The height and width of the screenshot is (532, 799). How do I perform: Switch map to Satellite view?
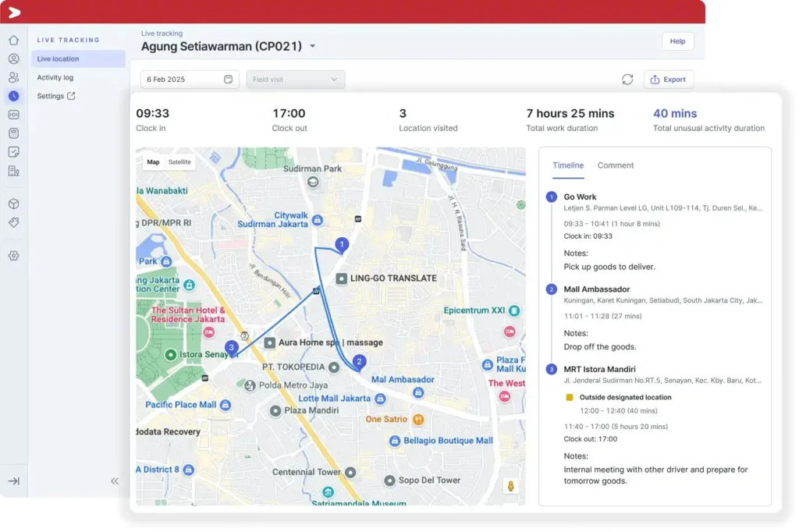point(179,162)
